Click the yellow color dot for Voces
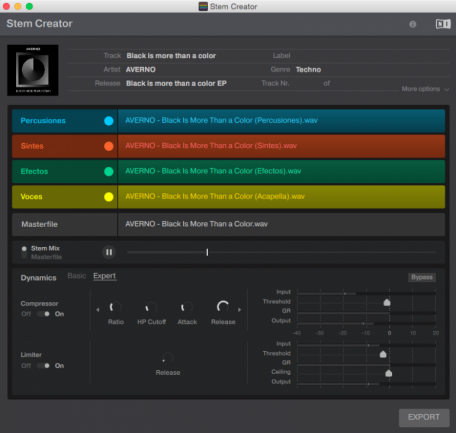This screenshot has height=433, width=456. coord(109,197)
